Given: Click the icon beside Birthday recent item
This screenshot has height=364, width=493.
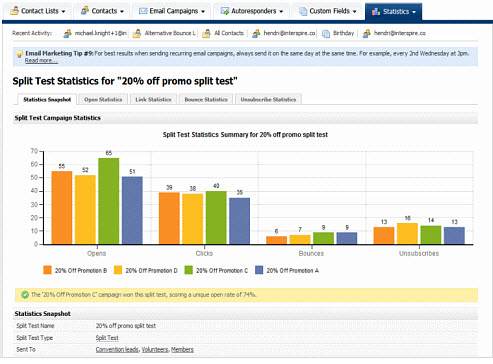Looking at the screenshot, I should (326, 33).
